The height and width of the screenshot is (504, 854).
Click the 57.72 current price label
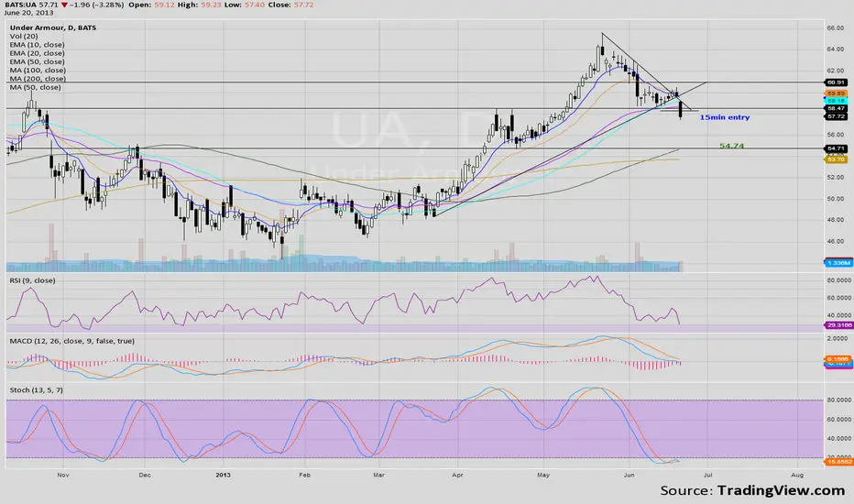[x=836, y=116]
